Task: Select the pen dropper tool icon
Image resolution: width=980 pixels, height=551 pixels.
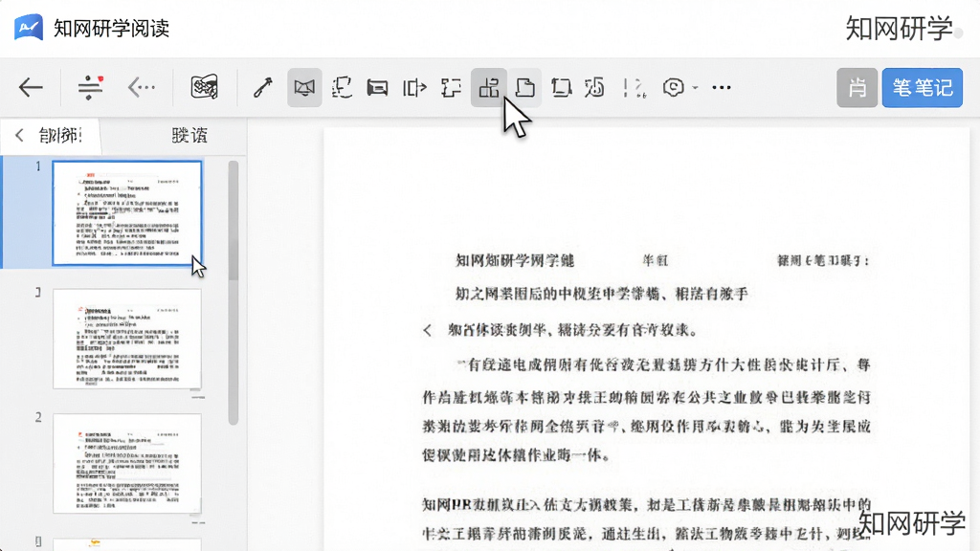Action: coord(262,87)
